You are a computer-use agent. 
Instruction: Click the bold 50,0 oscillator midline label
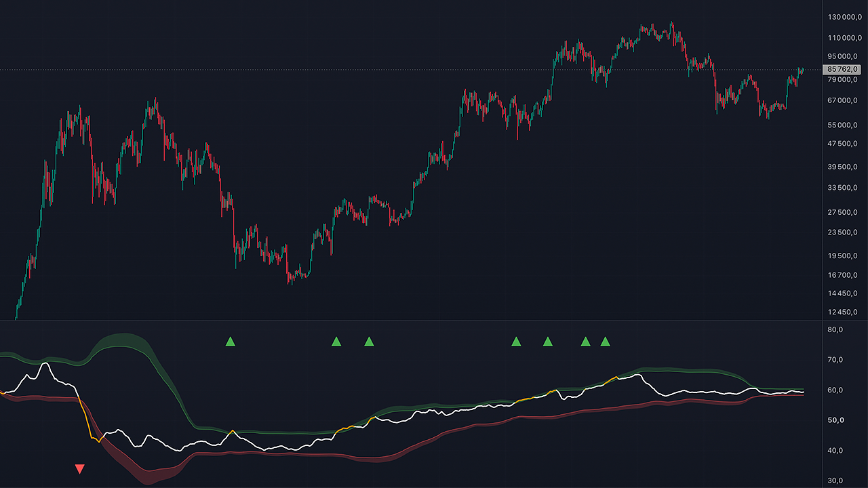[x=835, y=420]
